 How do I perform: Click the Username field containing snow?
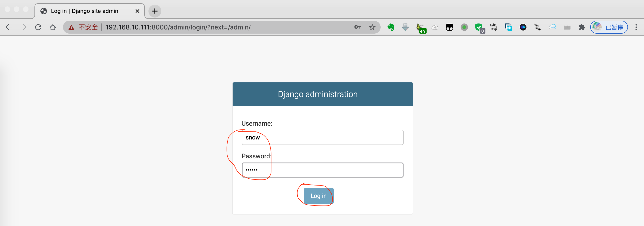(x=322, y=137)
